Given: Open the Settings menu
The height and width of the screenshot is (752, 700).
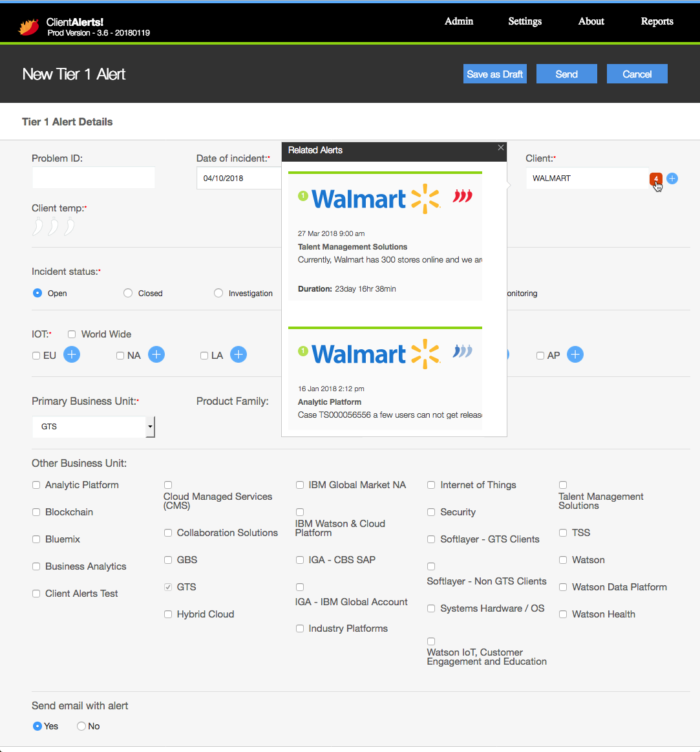Looking at the screenshot, I should [525, 21].
